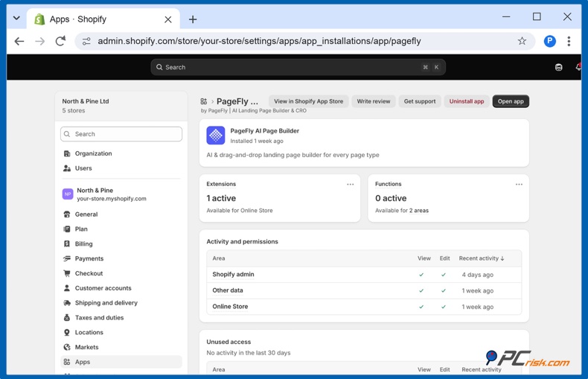Click the Other data permissions row
Image resolution: width=588 pixels, height=379 pixels.
pyautogui.click(x=364, y=290)
